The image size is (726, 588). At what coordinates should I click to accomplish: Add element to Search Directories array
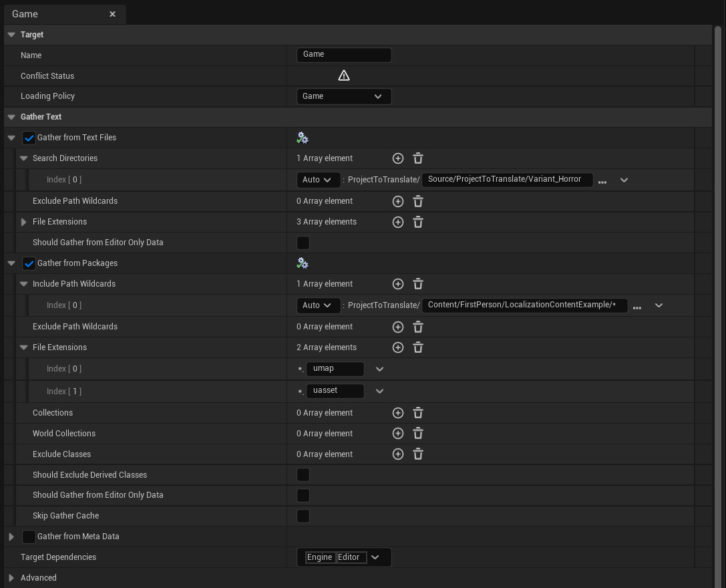point(397,158)
